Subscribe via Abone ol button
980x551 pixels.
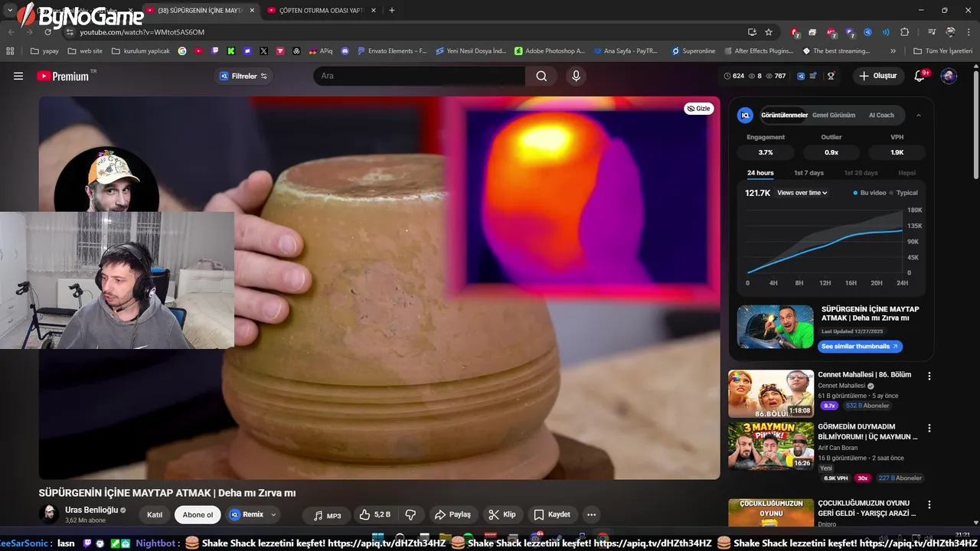pos(198,515)
